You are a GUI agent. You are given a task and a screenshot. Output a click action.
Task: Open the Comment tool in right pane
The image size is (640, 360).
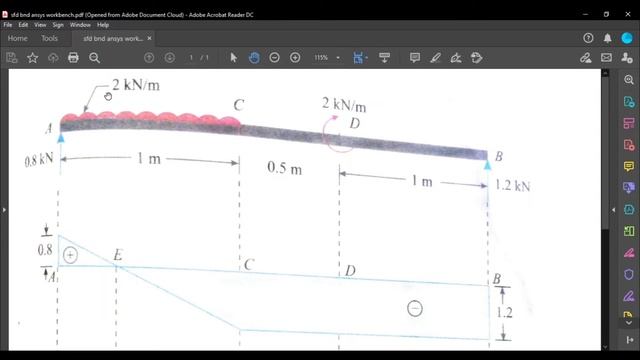[x=629, y=166]
